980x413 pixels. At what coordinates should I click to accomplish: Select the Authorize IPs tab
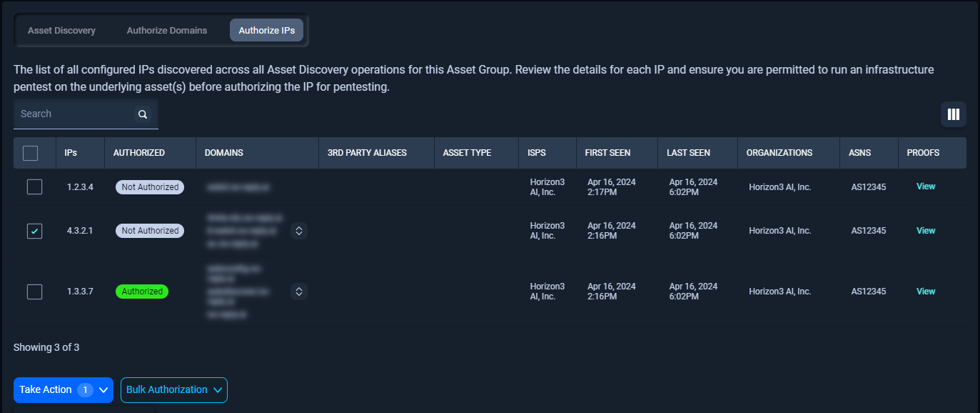[x=266, y=30]
